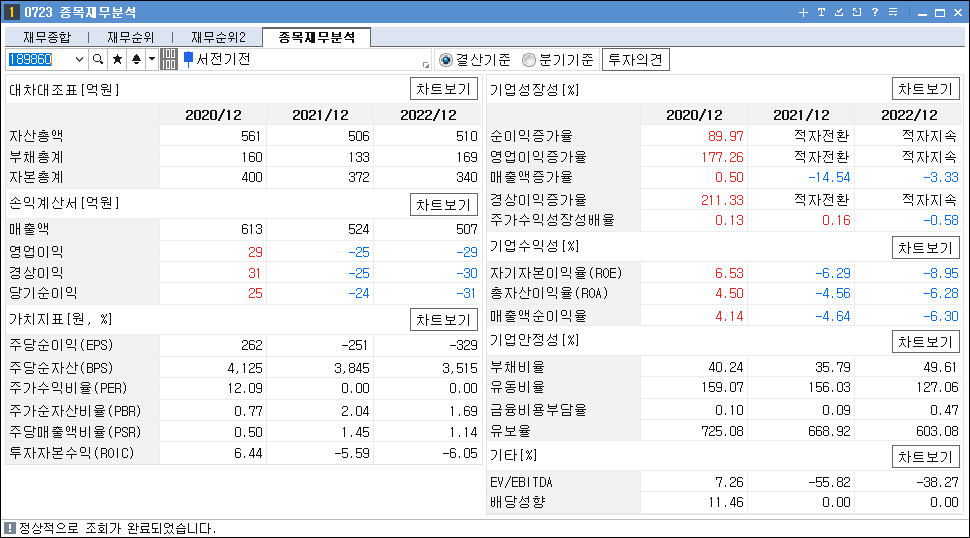This screenshot has height=538, width=970.
Task: Click the 매출액순이익율 value -6.30
Action: [940, 316]
